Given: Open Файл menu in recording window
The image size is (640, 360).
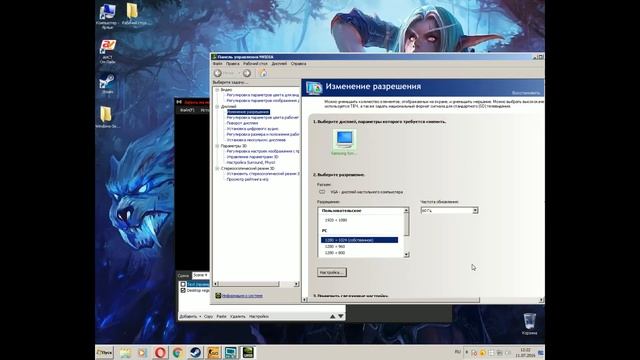Looking at the screenshot, I should point(187,110).
